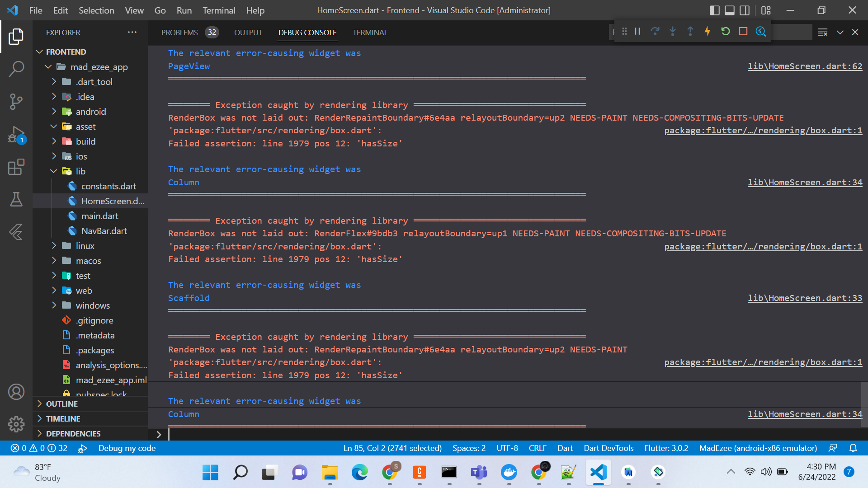Screen dimensions: 868x488
Task: Pause the debug session
Action: coord(637,31)
